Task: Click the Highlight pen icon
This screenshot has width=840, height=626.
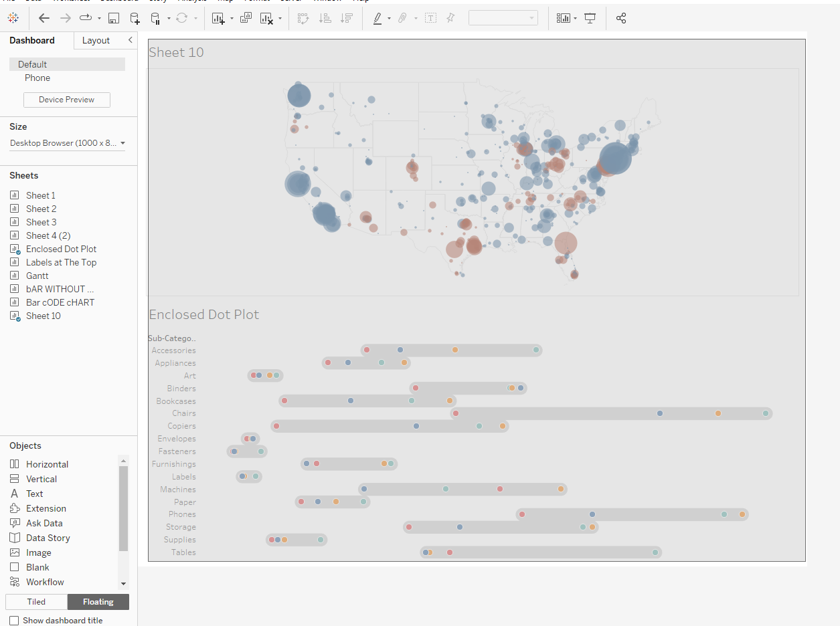Action: point(377,18)
